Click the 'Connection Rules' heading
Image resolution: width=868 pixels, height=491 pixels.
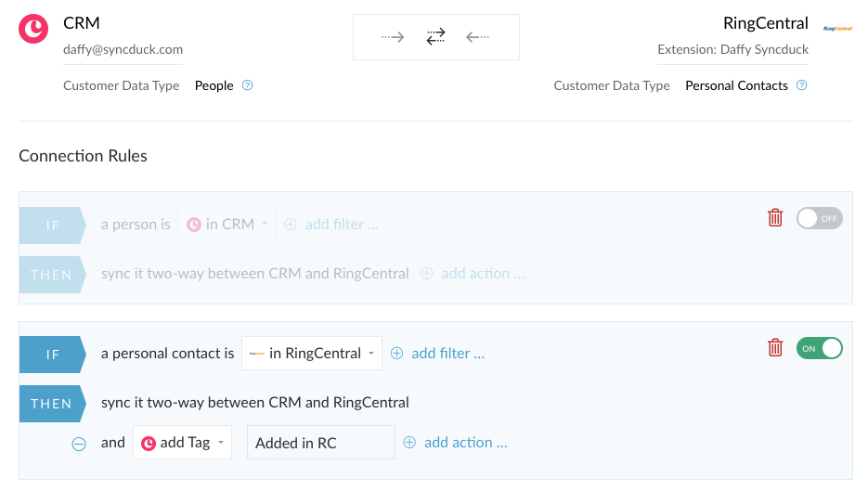83,156
